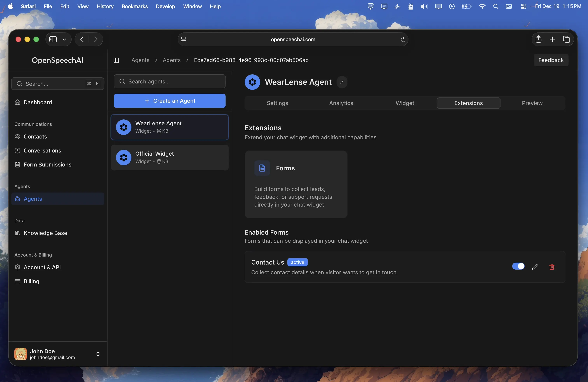Toggle Safari's sidebar button
Viewport: 588px width, 382px height.
(x=53, y=39)
